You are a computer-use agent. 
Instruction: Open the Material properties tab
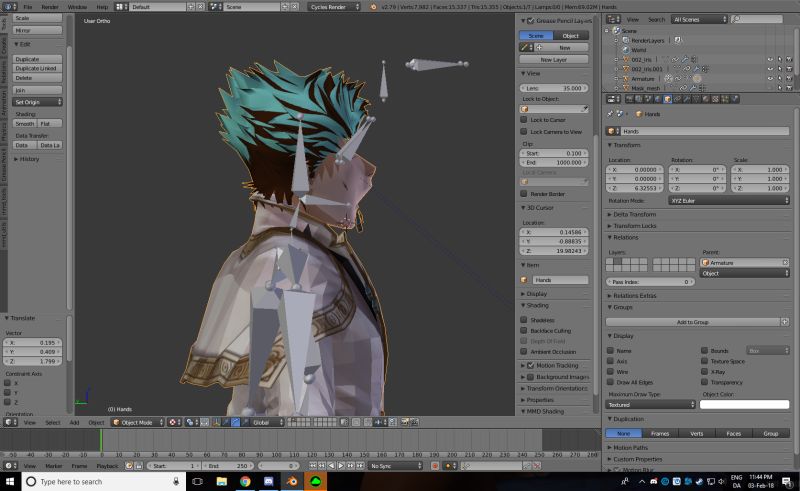[706, 99]
